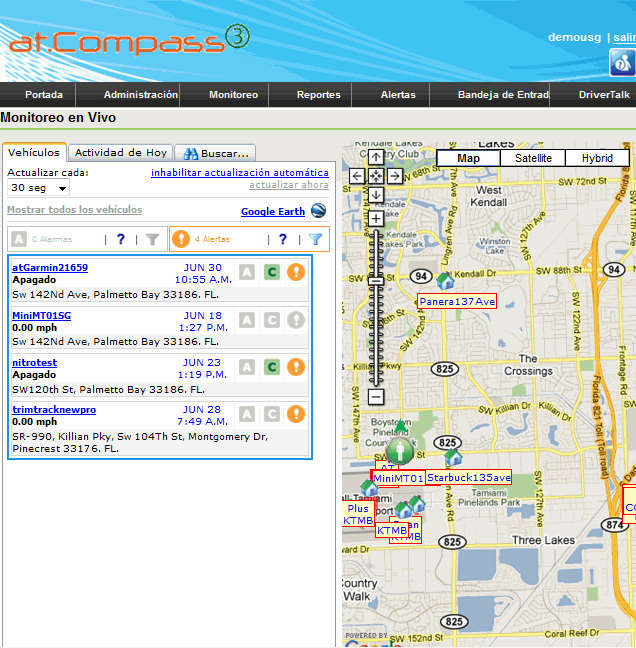This screenshot has width=636, height=648.
Task: Click the map zoom in plus button
Action: click(x=375, y=218)
